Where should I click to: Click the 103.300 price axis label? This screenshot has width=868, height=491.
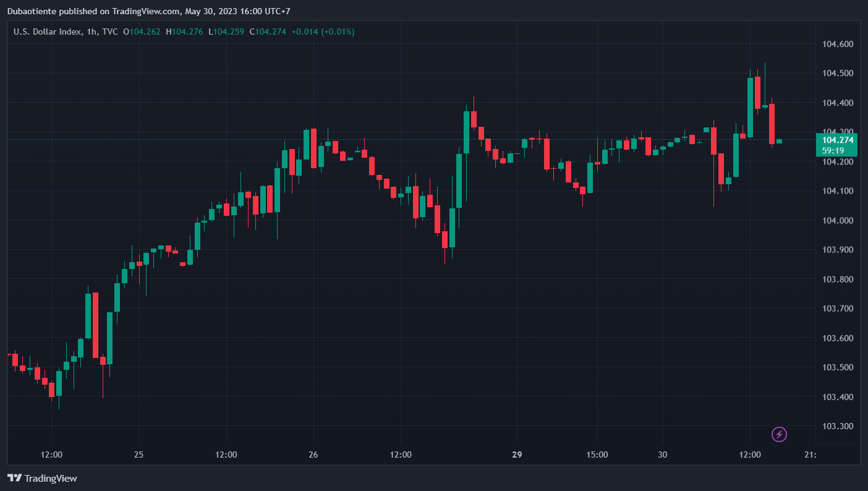tap(838, 427)
